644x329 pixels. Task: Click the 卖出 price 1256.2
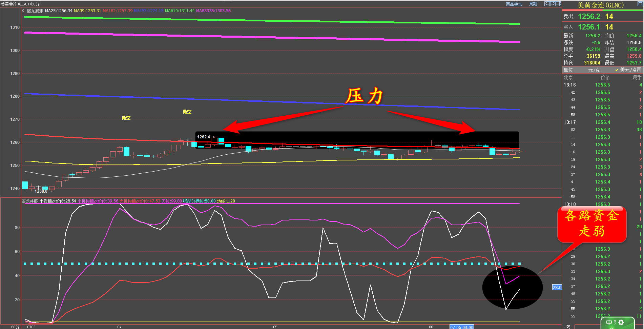pos(589,16)
